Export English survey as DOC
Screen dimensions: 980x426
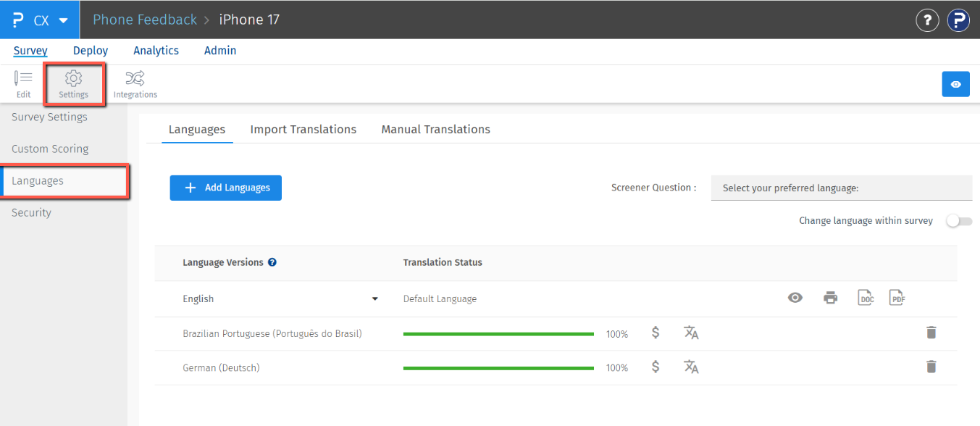coord(866,298)
